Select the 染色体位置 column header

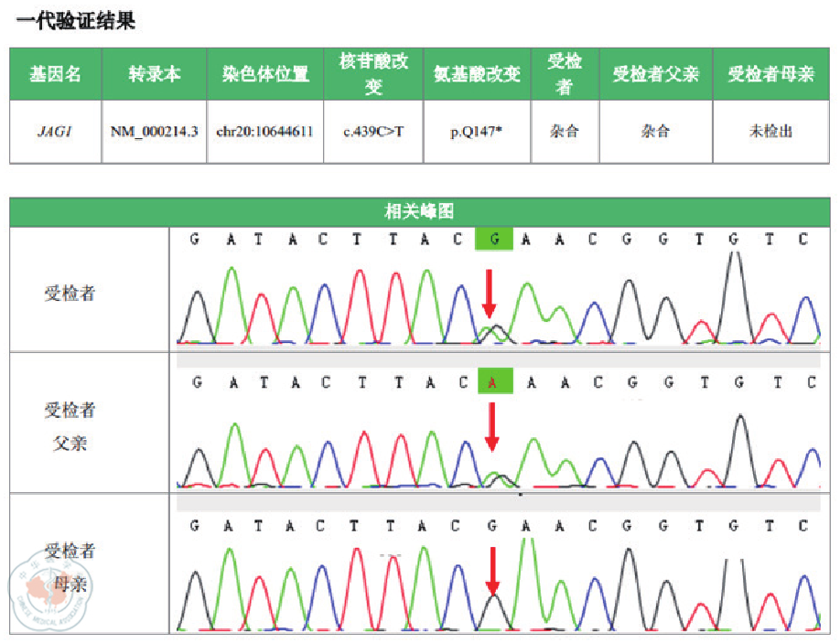pyautogui.click(x=264, y=74)
